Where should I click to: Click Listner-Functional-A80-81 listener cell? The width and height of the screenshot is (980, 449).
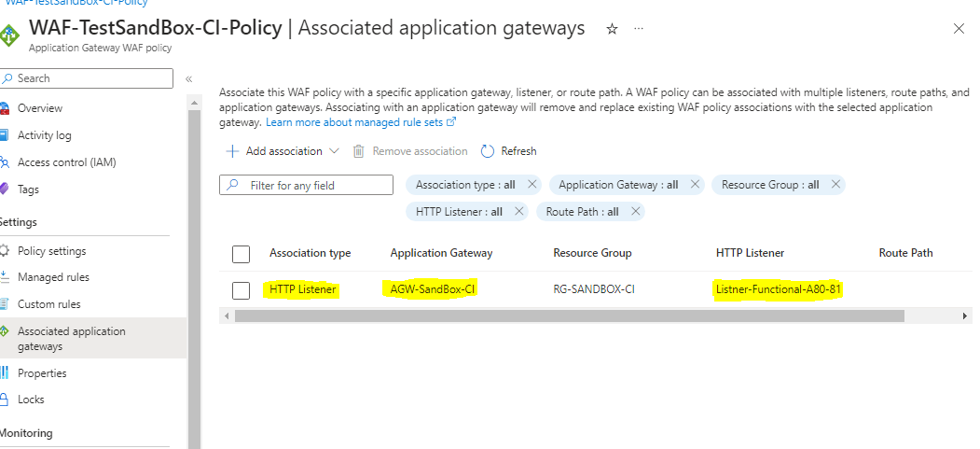pyautogui.click(x=778, y=289)
